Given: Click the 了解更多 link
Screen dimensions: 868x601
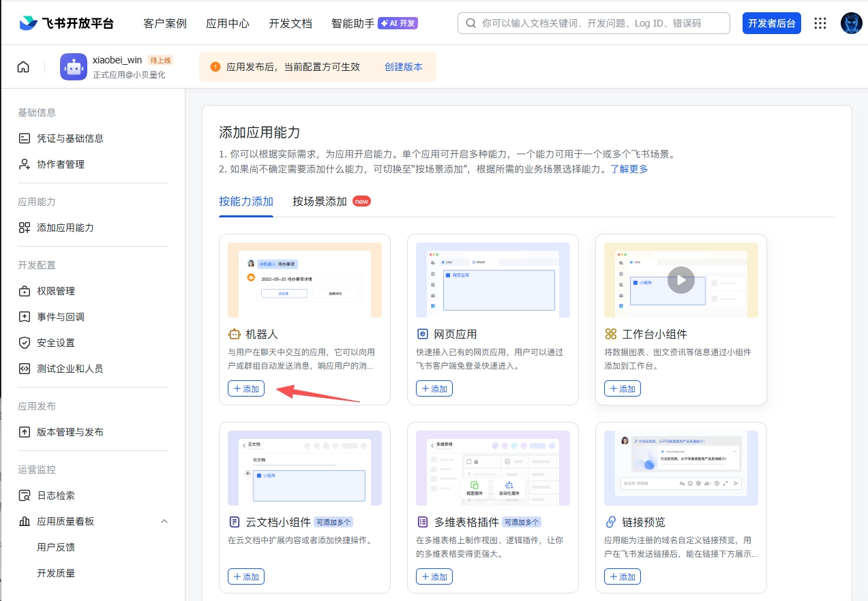Looking at the screenshot, I should (x=629, y=169).
